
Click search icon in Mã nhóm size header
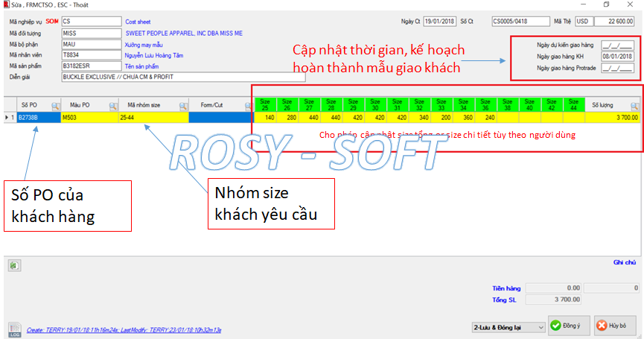click(183, 107)
